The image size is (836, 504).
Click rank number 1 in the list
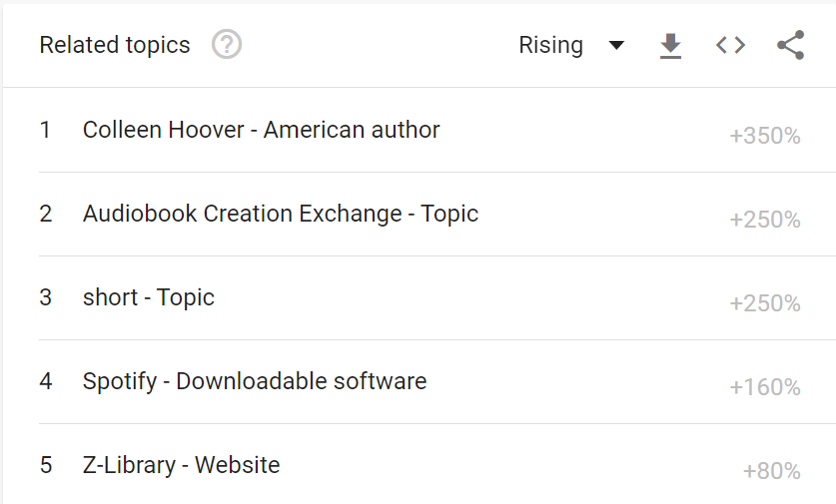[45, 130]
